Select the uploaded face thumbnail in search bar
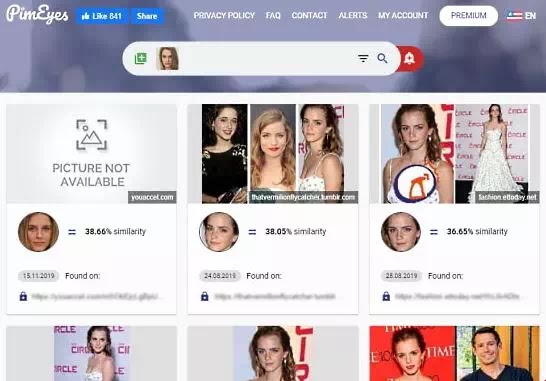The height and width of the screenshot is (381, 546). tap(168, 59)
